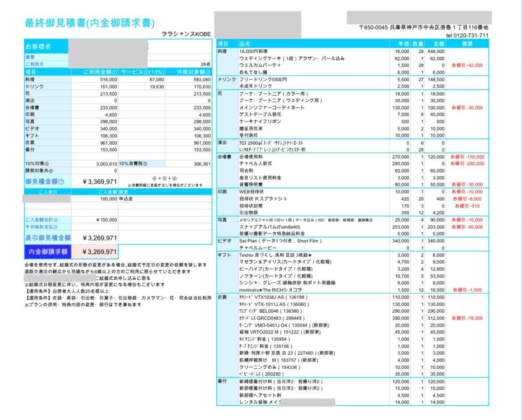
Task: Click the 招待状 Rスプラッシュ item
Action: [x=263, y=199]
